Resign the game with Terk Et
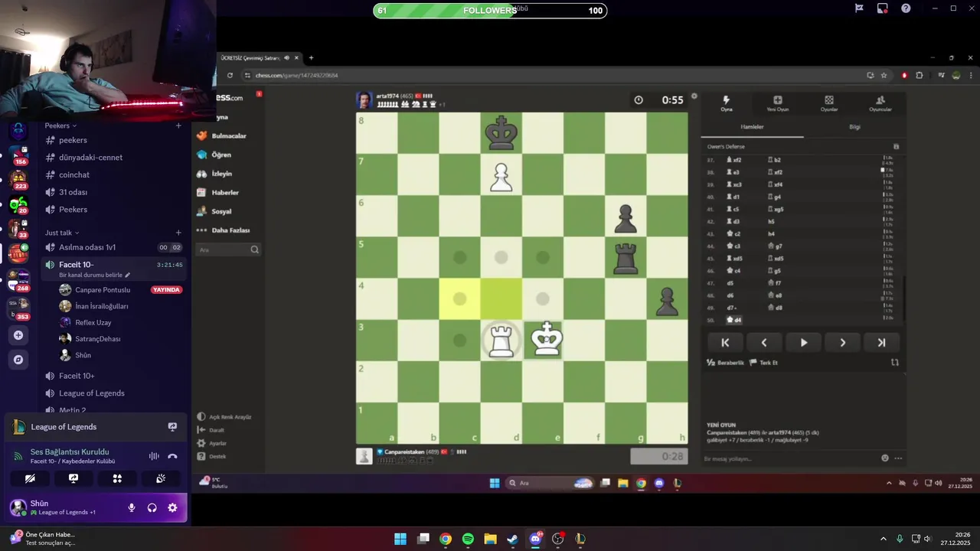The height and width of the screenshot is (551, 980). click(x=763, y=363)
